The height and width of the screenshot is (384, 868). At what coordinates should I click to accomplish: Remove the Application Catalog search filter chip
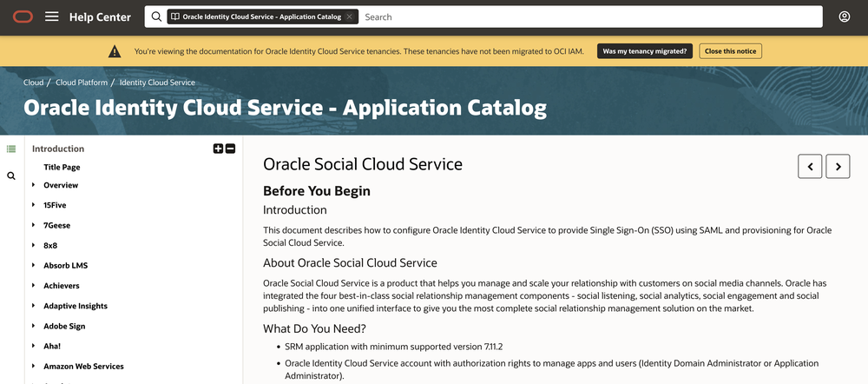click(x=349, y=17)
